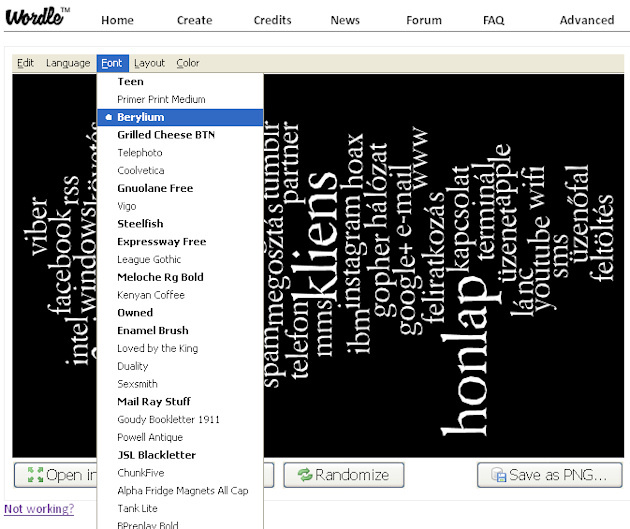Select the Duality font
630x529 pixels.
[x=180, y=366]
